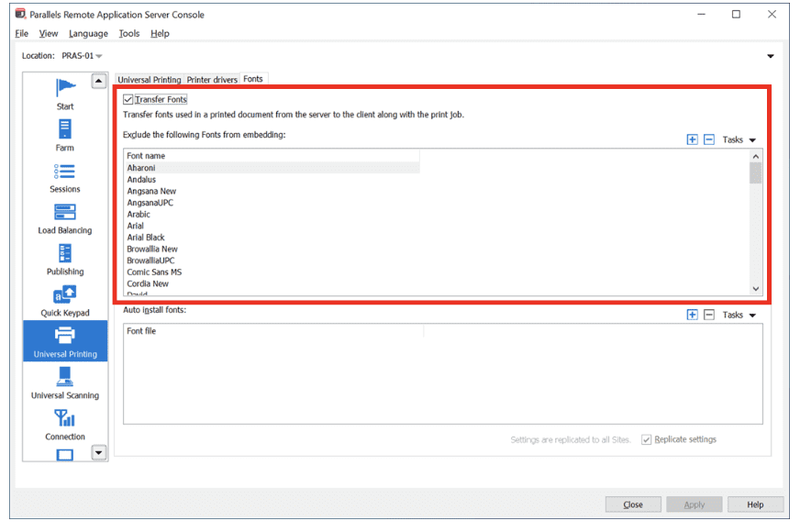
Task: Open the Publishing category
Action: point(65,259)
